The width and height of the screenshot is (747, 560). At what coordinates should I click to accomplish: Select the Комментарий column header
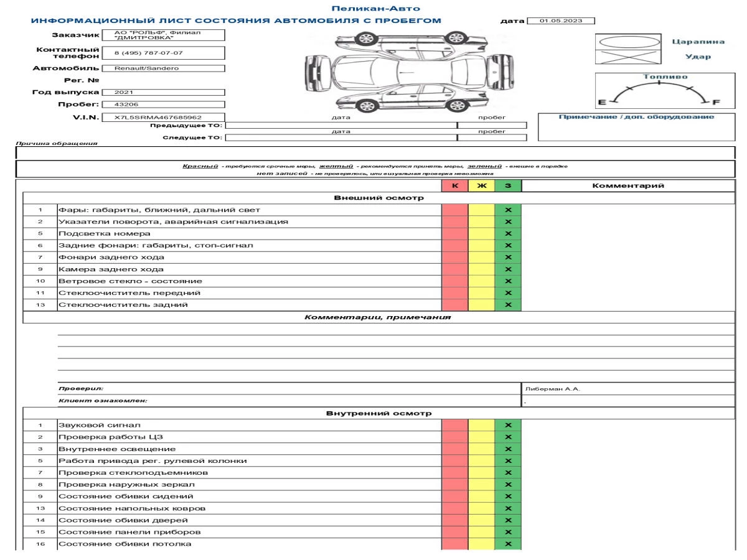tap(627, 185)
